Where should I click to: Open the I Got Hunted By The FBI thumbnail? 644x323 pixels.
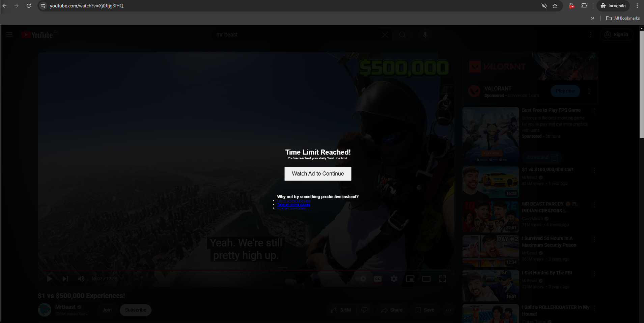(x=491, y=285)
